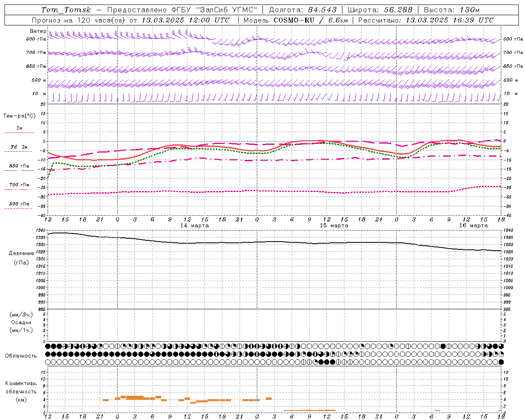Click the (мм/3ч.) precipitation unit label
This screenshot has width=525, height=420.
pos(21,315)
